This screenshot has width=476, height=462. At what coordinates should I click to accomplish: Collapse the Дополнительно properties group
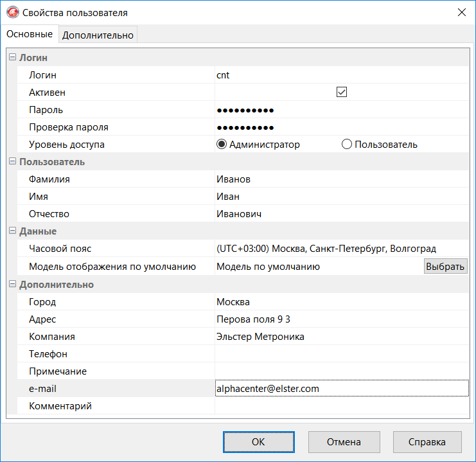pos(12,285)
